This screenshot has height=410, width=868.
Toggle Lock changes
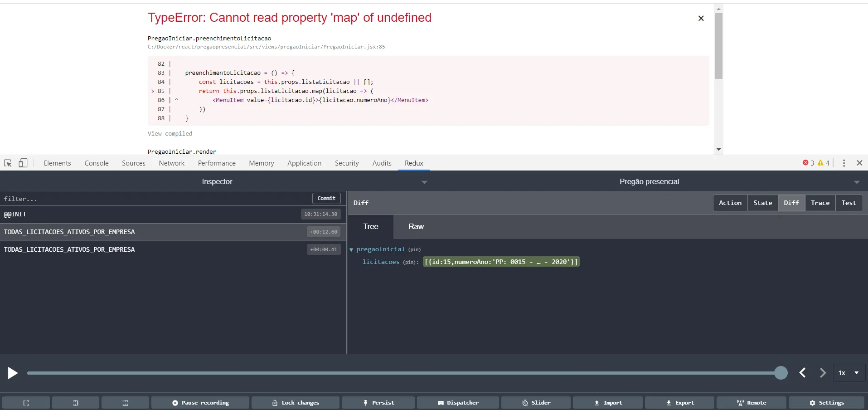tap(296, 403)
